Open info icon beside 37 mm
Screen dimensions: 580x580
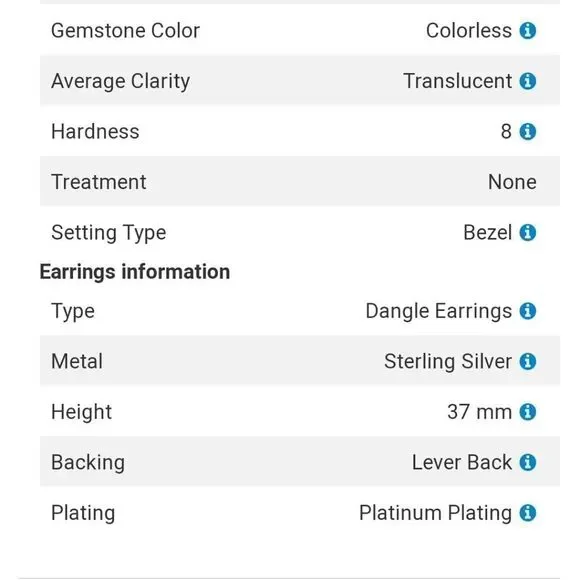(x=527, y=412)
